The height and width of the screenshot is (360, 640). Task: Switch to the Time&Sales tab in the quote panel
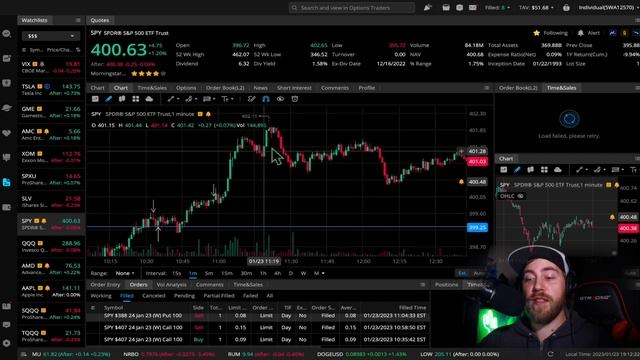point(152,88)
